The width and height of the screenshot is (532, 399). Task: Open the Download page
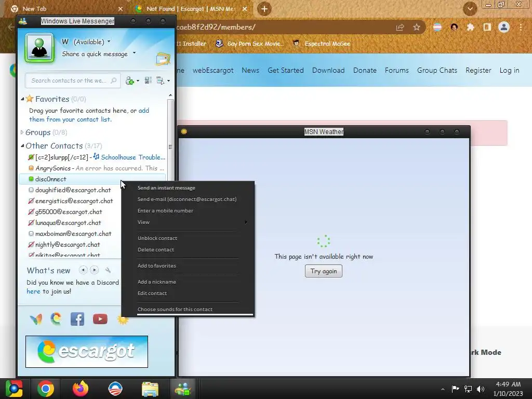tap(328, 70)
